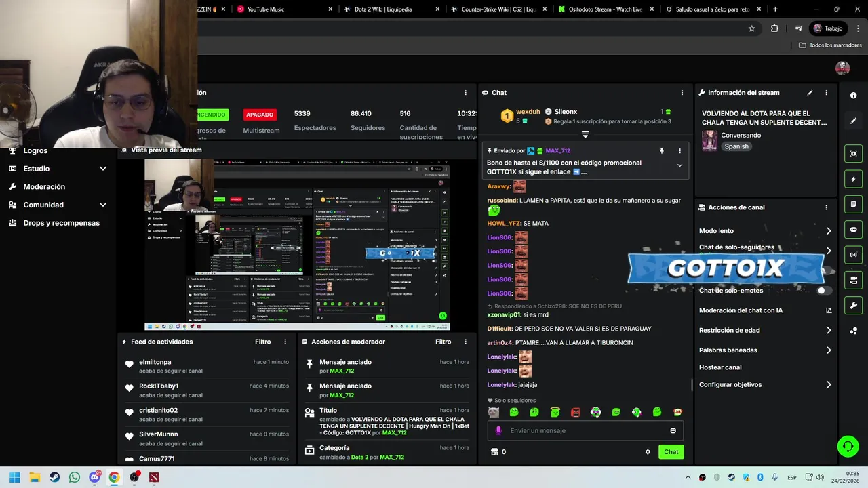Image resolution: width=868 pixels, height=488 pixels.
Task: Click the shop icon beside the 0 counter
Action: [x=494, y=452]
